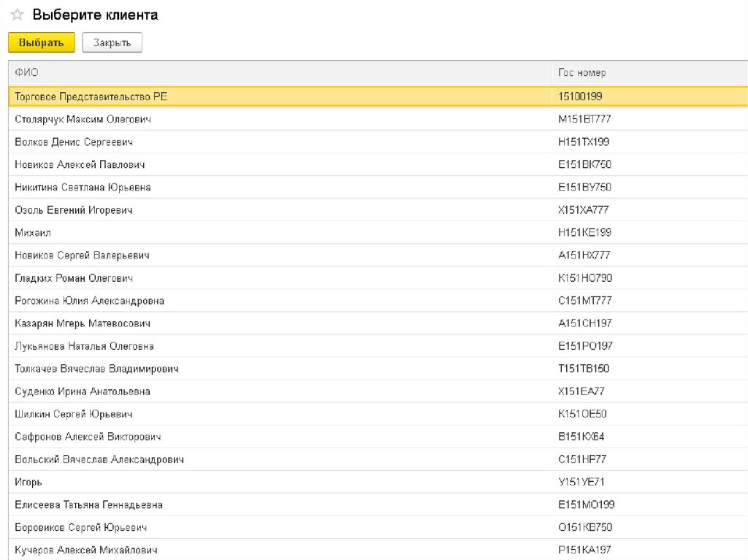Click the favorites star icon
Screen dimensions: 748x560
17,15
